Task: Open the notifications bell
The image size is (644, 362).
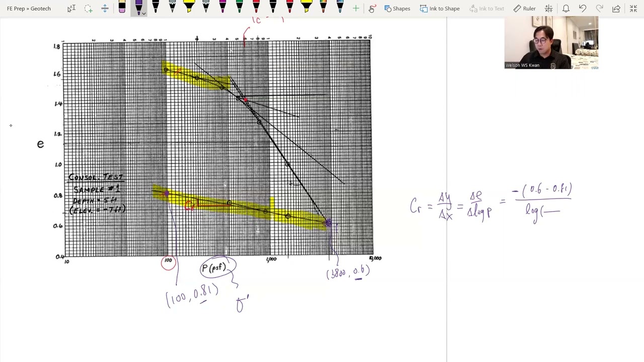Action: 566,8
